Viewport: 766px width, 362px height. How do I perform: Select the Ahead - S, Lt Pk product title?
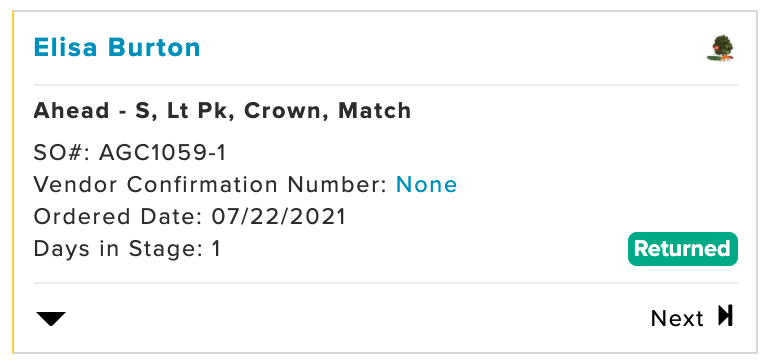coord(222,111)
